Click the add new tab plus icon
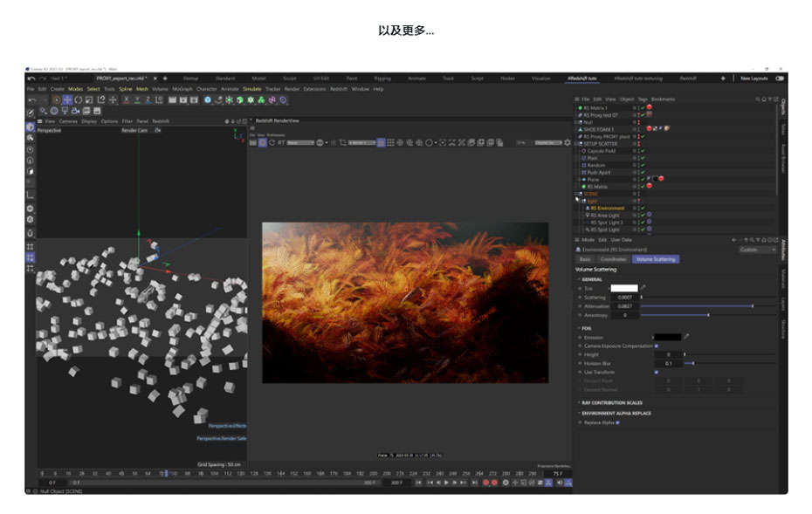This screenshot has height=514, width=812. (165, 79)
